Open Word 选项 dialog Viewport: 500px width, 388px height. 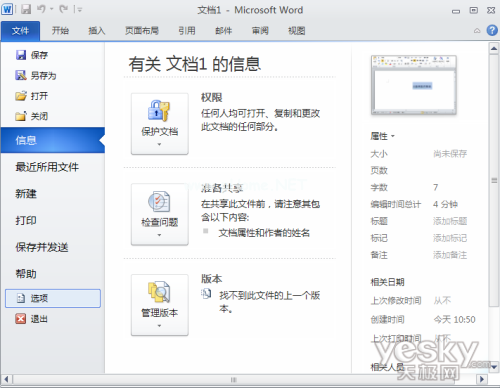pyautogui.click(x=53, y=298)
